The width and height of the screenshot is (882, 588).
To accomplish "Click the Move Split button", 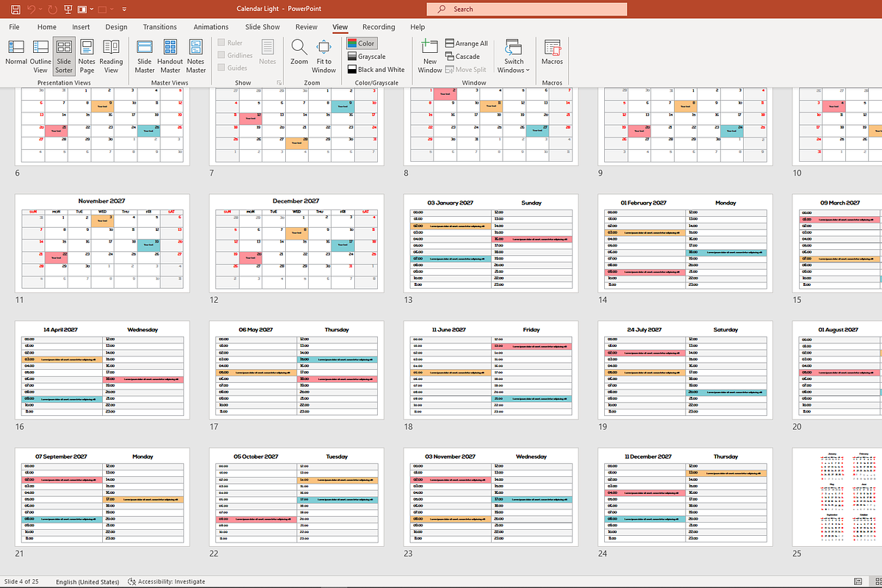I will tap(465, 70).
